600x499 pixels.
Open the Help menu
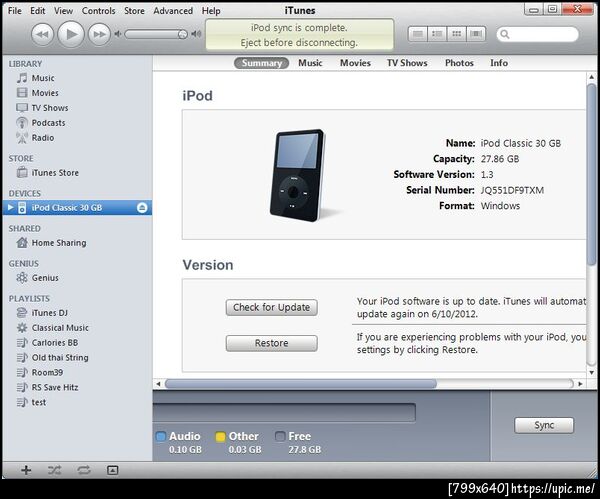pos(211,11)
